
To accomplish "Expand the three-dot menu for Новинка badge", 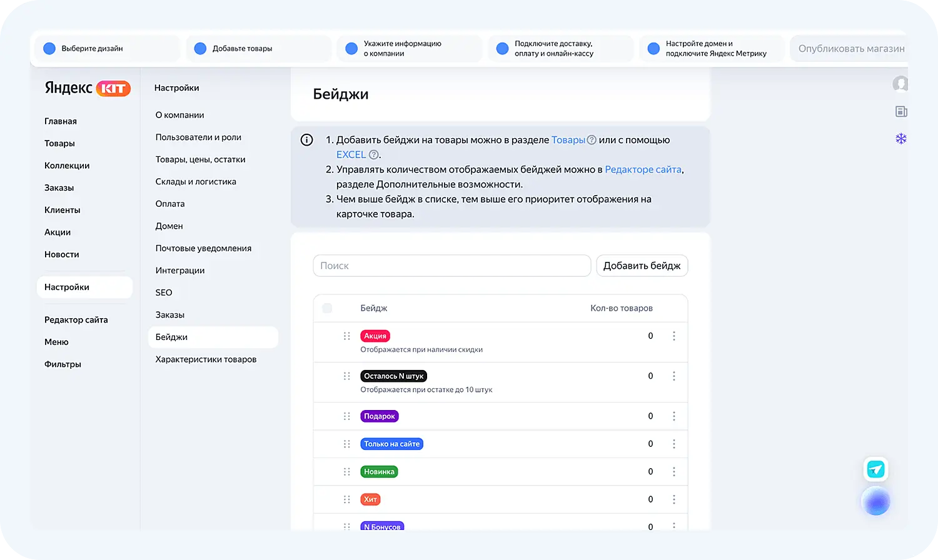I will coord(673,472).
